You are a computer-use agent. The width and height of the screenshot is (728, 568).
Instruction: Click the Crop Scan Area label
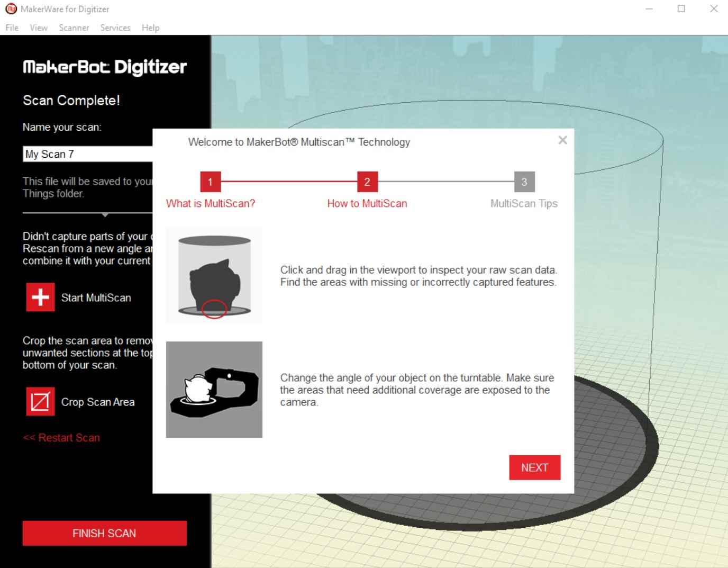tap(98, 402)
